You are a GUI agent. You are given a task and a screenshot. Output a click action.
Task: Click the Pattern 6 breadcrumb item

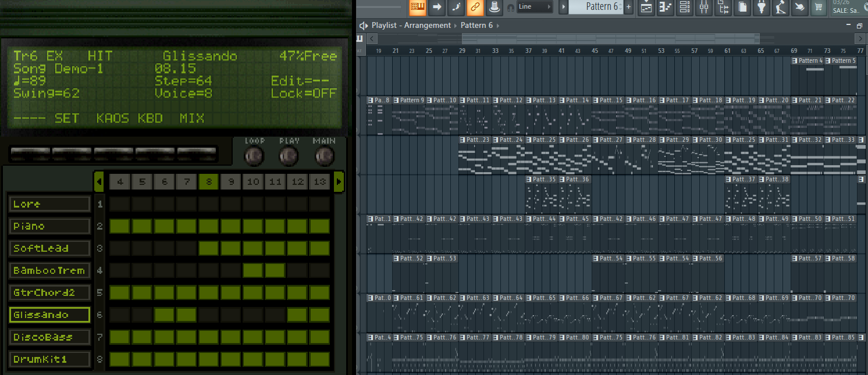(x=476, y=26)
